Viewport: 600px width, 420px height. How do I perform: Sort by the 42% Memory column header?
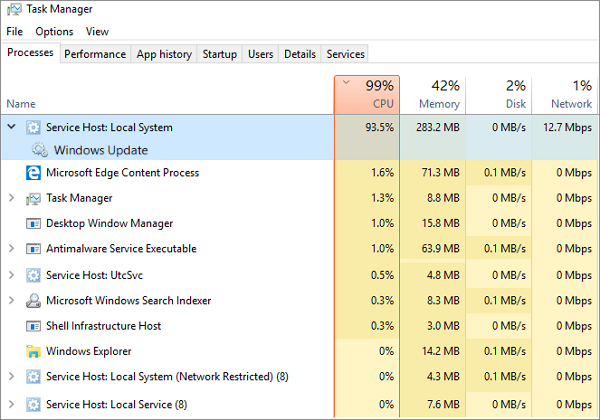click(433, 95)
